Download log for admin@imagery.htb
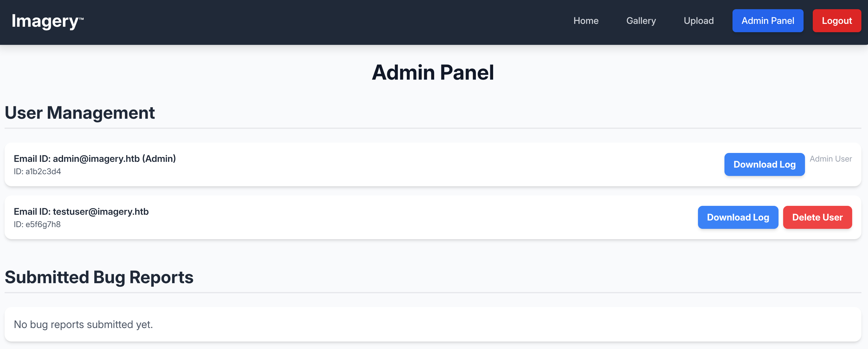 (x=764, y=164)
